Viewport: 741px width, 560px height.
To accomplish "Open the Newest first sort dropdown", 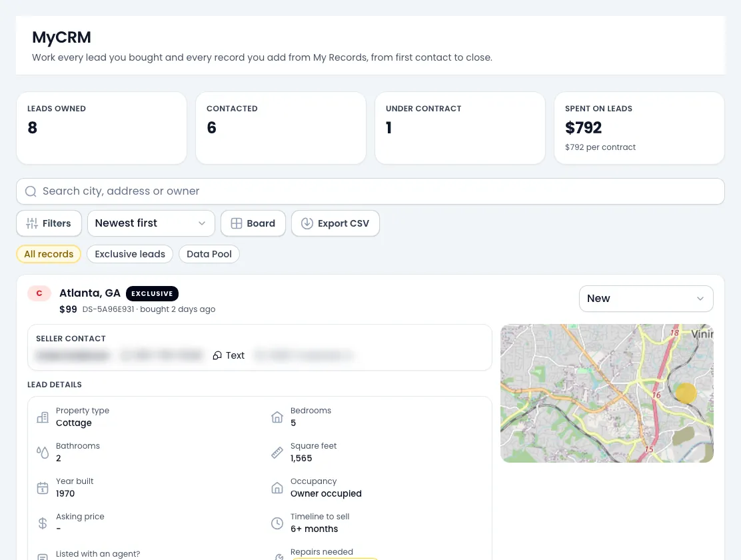I will tap(151, 223).
